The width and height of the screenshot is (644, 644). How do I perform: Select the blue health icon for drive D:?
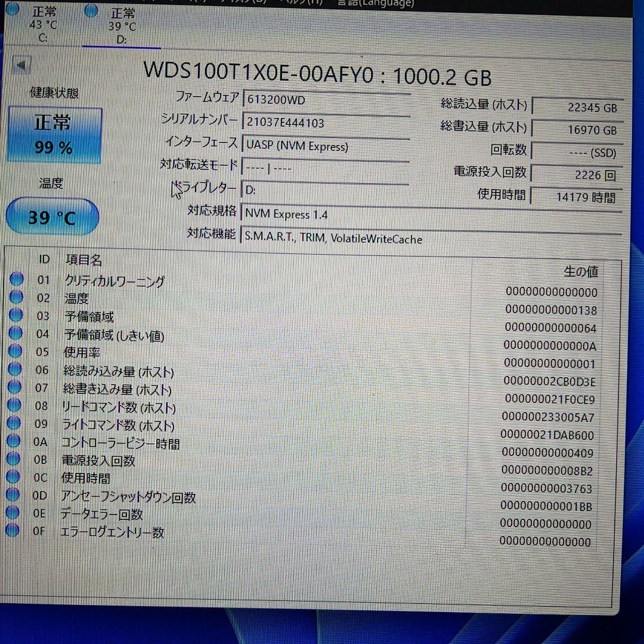click(x=91, y=10)
